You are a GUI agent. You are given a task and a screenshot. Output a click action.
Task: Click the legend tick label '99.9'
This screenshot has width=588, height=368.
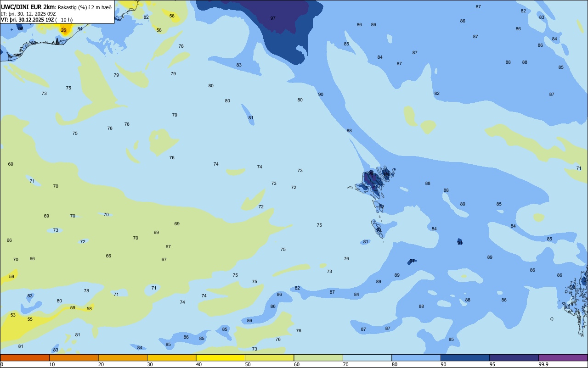click(543, 364)
